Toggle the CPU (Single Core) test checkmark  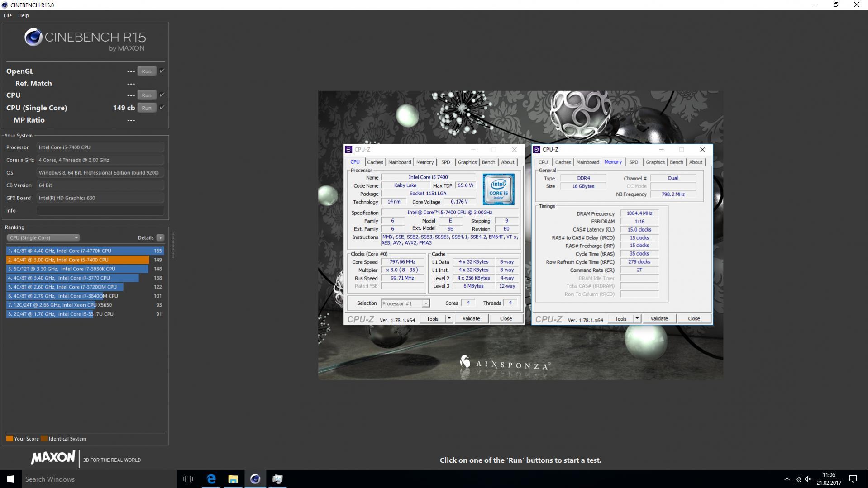click(x=162, y=108)
